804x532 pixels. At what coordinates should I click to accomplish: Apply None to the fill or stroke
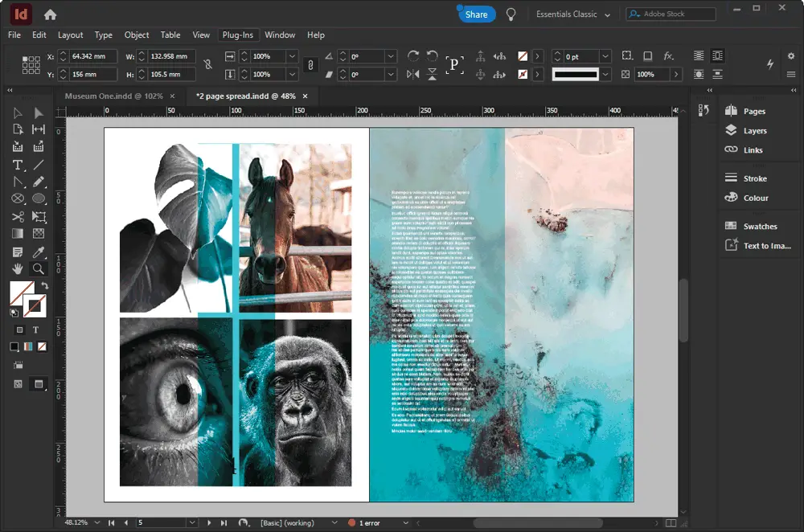[x=42, y=347]
